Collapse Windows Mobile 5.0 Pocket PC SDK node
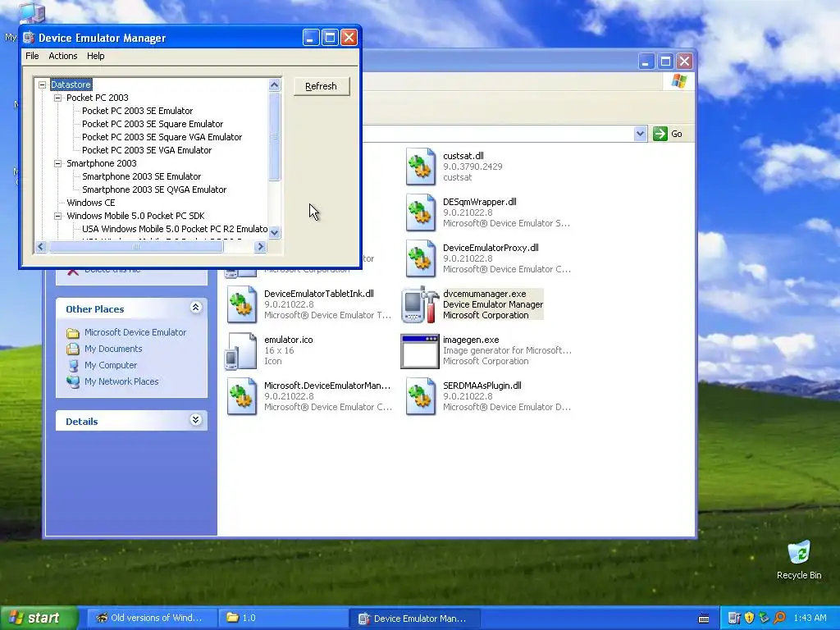 pos(58,217)
